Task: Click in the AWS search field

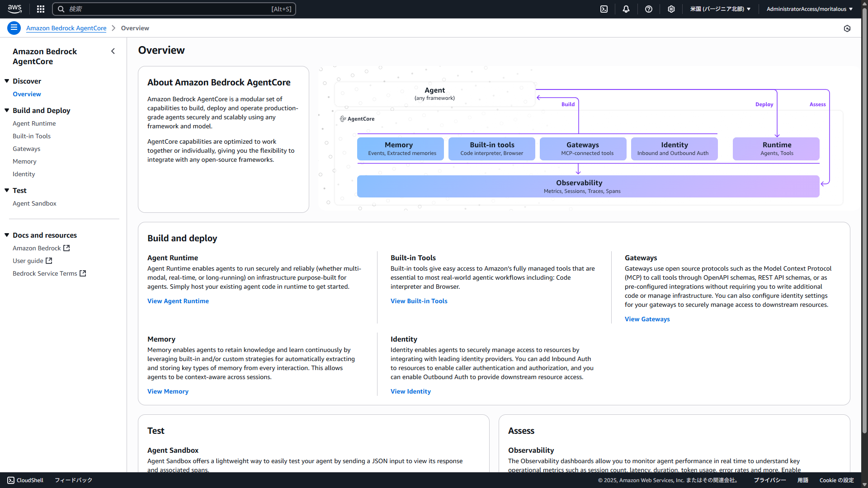Action: coord(174,9)
